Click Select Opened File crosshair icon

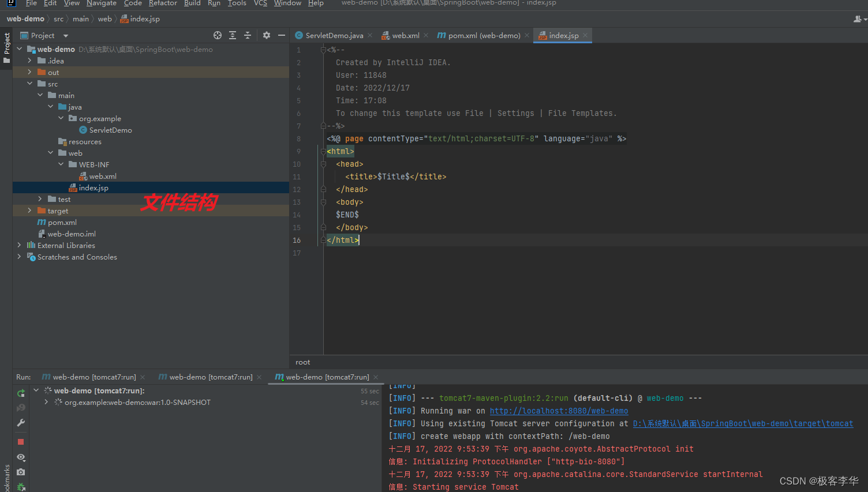218,35
